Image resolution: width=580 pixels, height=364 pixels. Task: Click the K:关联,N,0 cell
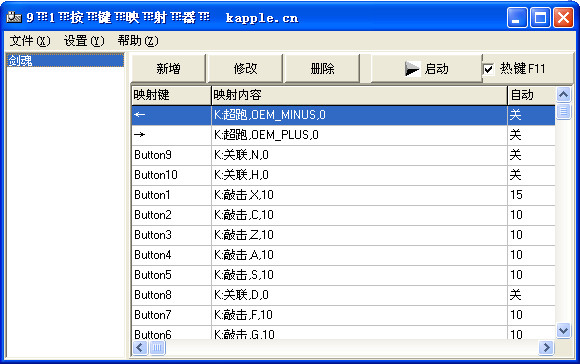[359, 155]
